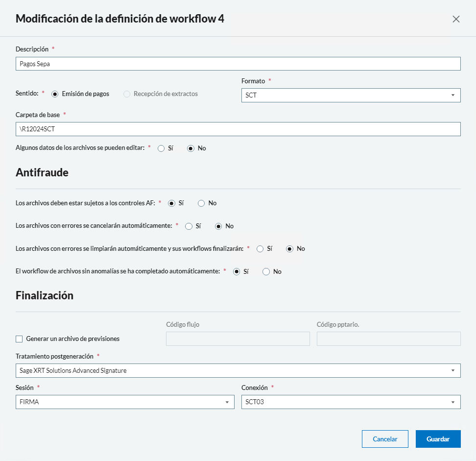Click the Cancelar button
The width and height of the screenshot is (476, 461).
[385, 439]
